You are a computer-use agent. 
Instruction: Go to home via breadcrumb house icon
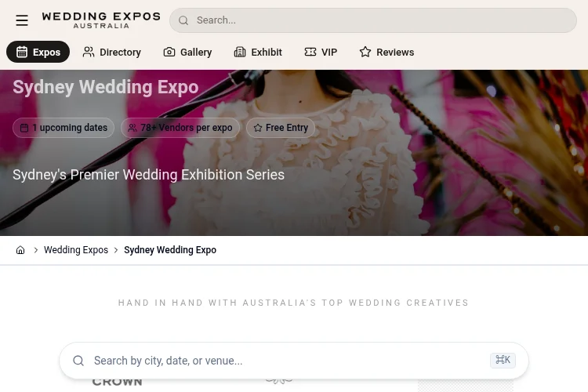pos(20,250)
